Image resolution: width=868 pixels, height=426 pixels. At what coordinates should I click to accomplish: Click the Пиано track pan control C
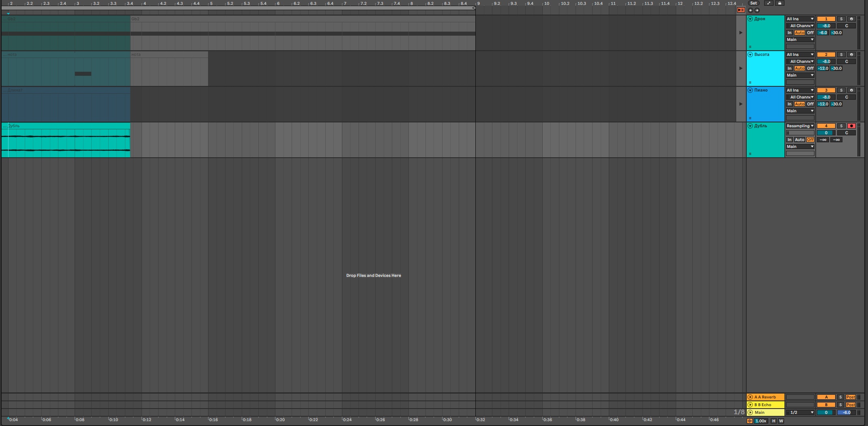click(847, 97)
